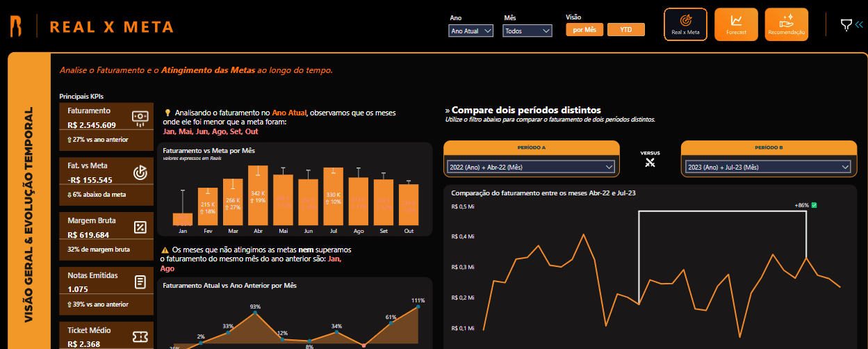Screen dimensions: 868x349
Task: Click the Mar bar labeled 266 K
Action: point(233,202)
